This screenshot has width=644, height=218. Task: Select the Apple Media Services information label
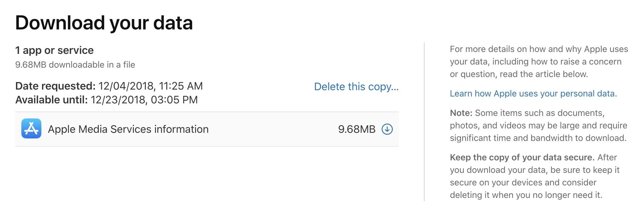[x=128, y=129]
